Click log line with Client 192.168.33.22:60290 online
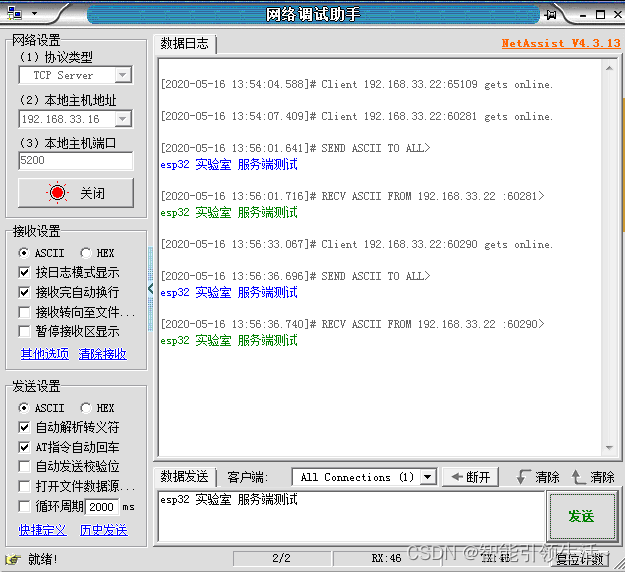The image size is (625, 572). [x=357, y=244]
